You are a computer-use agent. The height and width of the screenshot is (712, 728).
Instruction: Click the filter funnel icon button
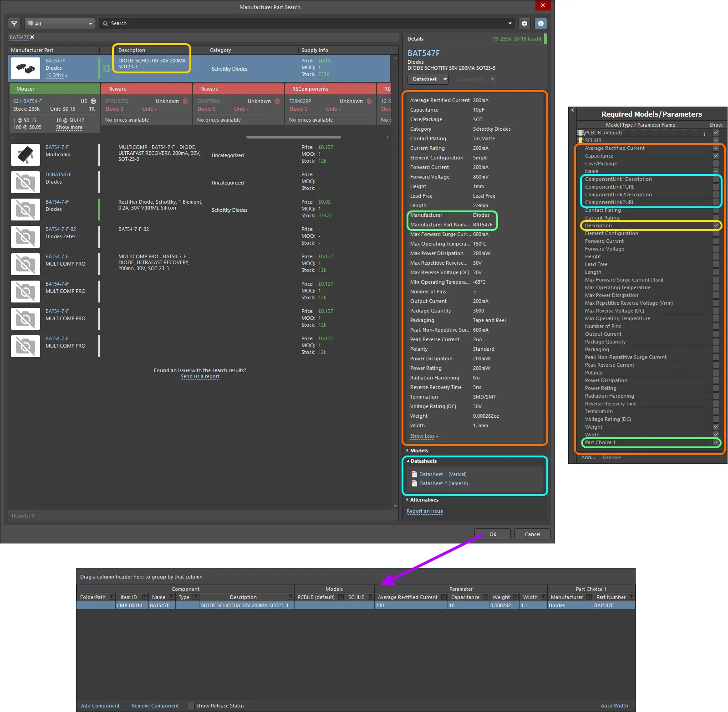(14, 23)
